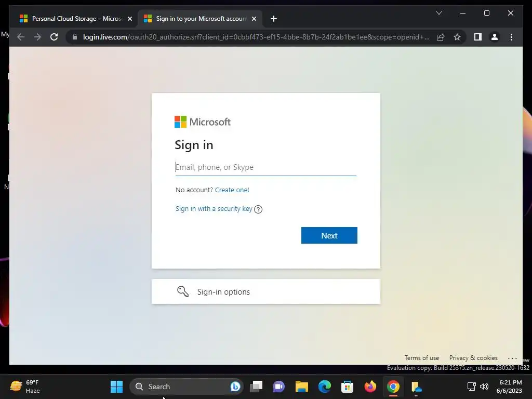The width and height of the screenshot is (532, 399).
Task: Bookmark this page with the star
Action: 457,37
